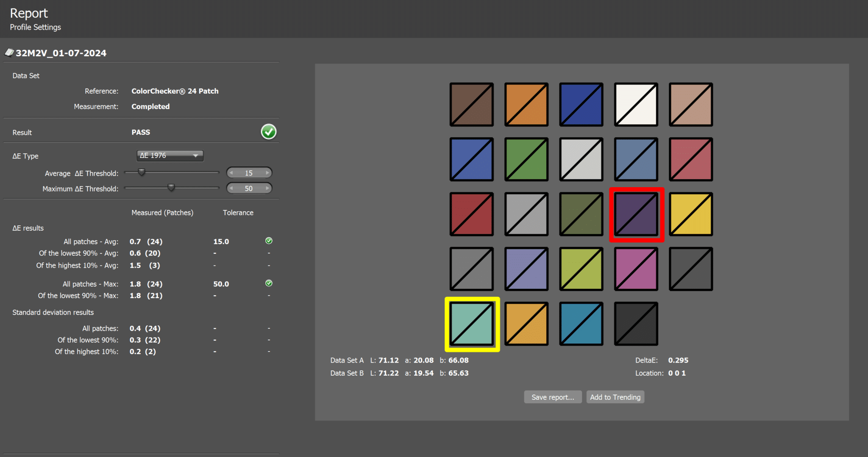This screenshot has height=457, width=868.
Task: Increase the Average ΔE Threshold with right arrow
Action: (267, 173)
